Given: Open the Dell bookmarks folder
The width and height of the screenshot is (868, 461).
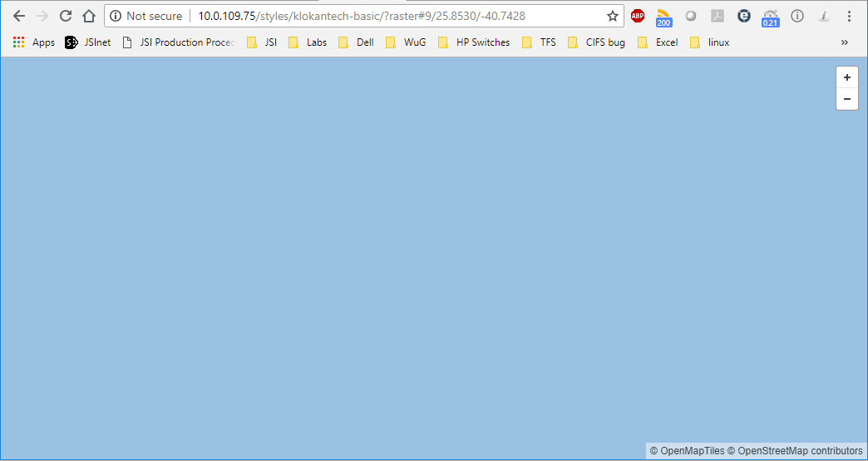Looking at the screenshot, I should click(x=356, y=42).
